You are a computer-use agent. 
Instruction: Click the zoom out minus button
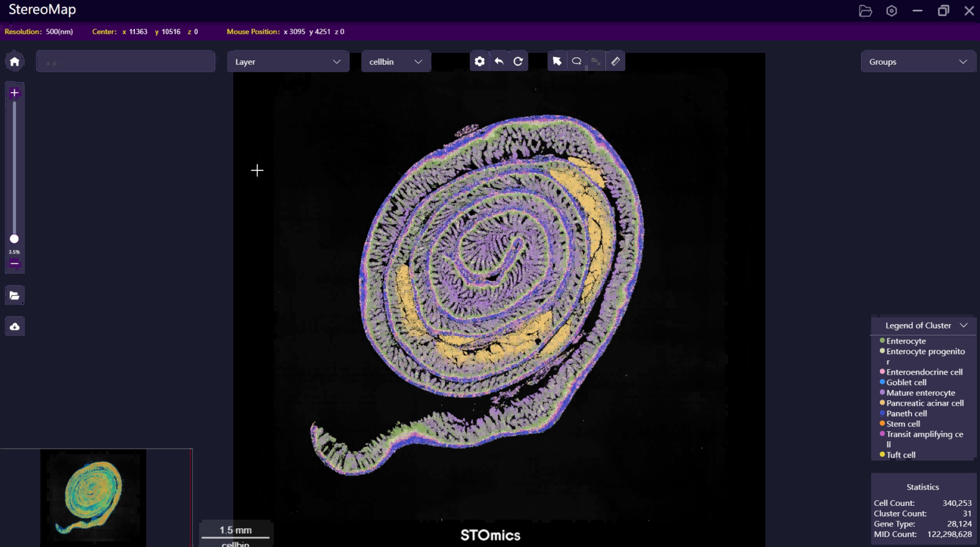click(14, 264)
